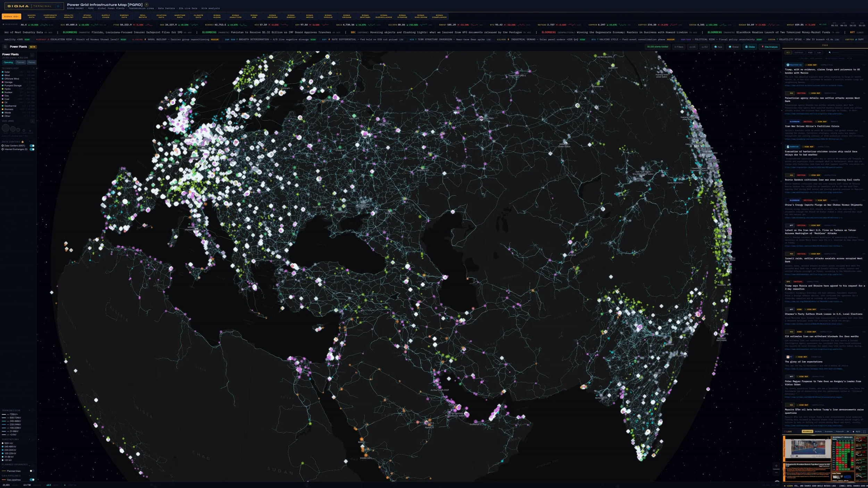
Task: Click the Asia region globe icon
Action: [716, 47]
